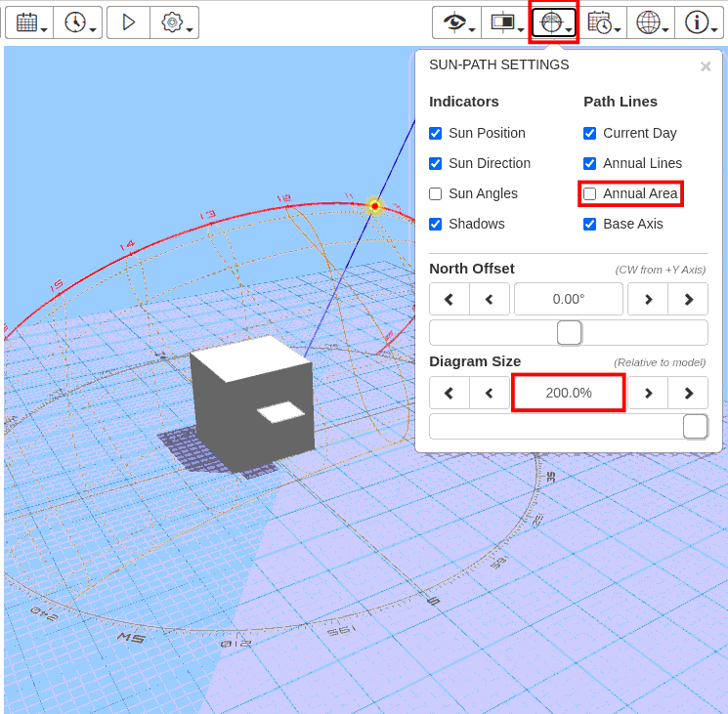Expand the dropdown arrow beside calendar icon
Viewport: 728px width, 714px height.
(x=45, y=30)
